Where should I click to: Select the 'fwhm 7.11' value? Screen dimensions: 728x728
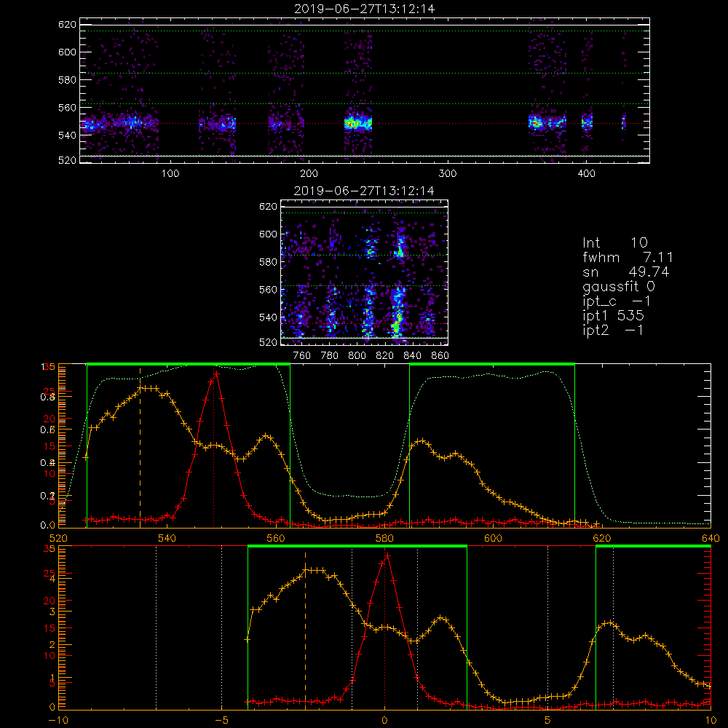click(628, 257)
